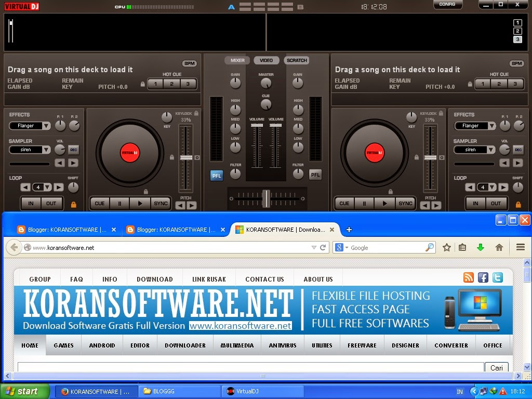The width and height of the screenshot is (532, 399).
Task: Toggle left deck hot cue lock
Action: [x=143, y=84]
